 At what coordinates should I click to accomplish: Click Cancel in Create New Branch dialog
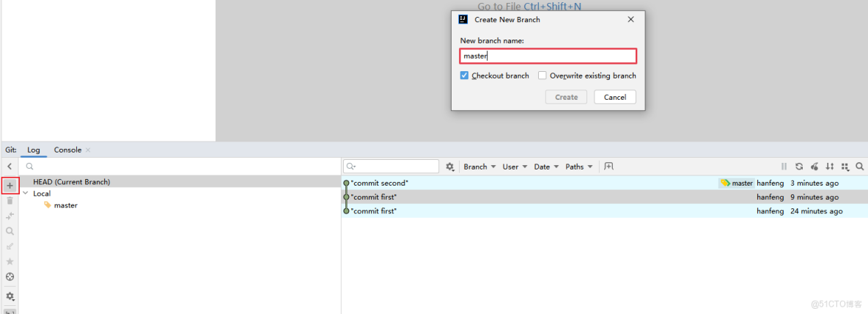pyautogui.click(x=615, y=97)
